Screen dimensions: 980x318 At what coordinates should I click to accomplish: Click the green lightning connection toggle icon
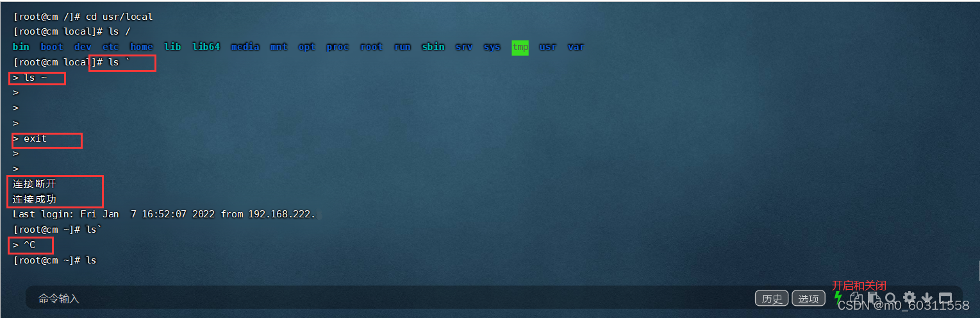click(838, 297)
